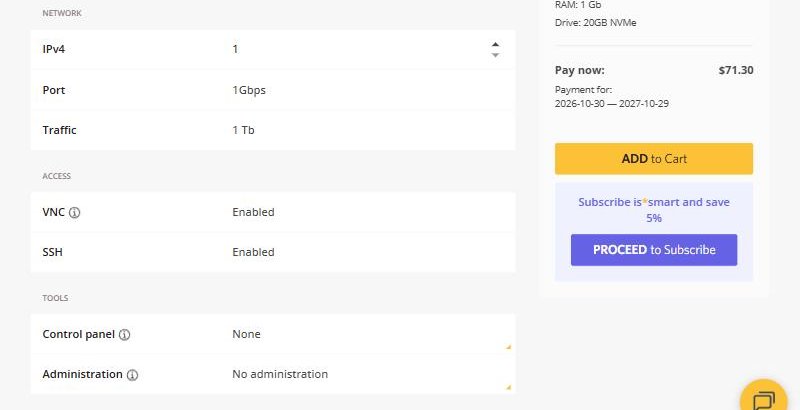Click the NETWORK section heading

(62, 13)
